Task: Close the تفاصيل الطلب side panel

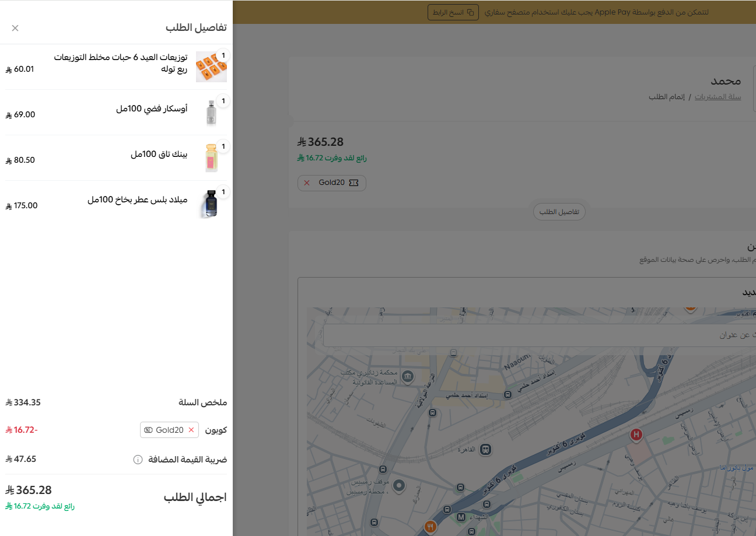Action: [15, 27]
